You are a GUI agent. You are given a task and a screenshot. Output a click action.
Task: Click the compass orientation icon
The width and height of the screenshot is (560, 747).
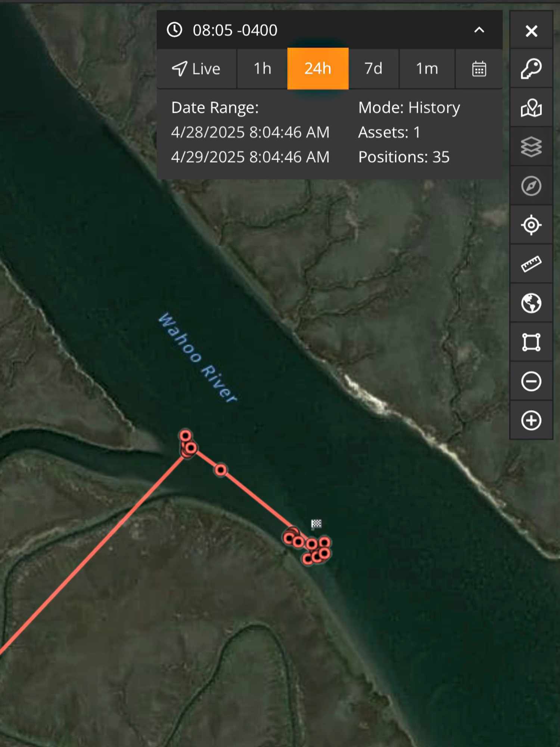click(x=531, y=186)
